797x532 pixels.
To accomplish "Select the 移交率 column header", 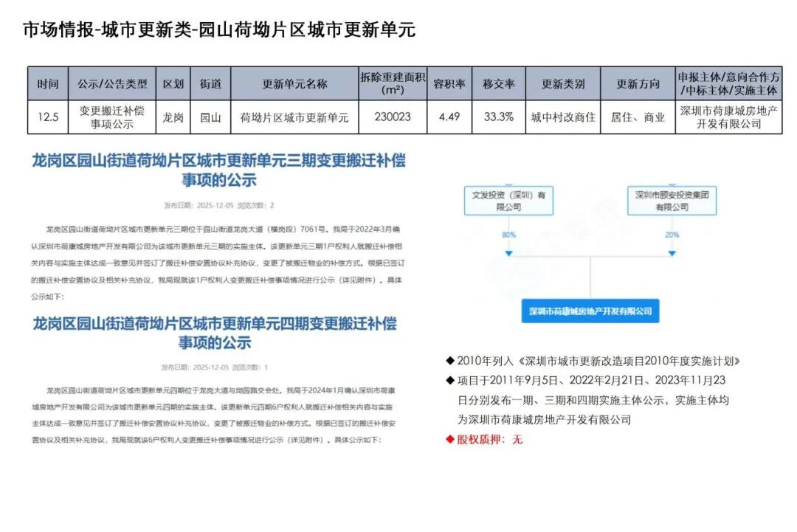I will [x=498, y=84].
